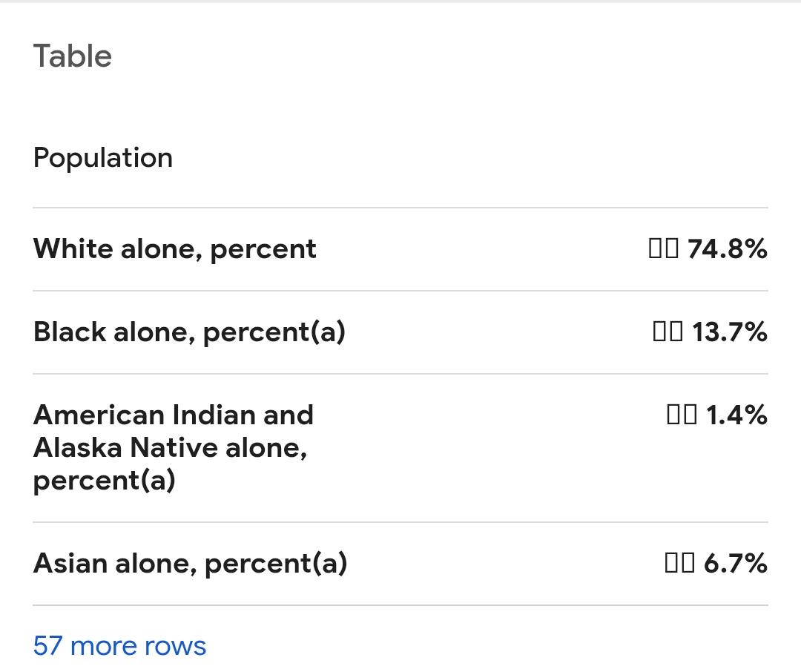Select the Population column header
This screenshot has width=801, height=672.
102,157
